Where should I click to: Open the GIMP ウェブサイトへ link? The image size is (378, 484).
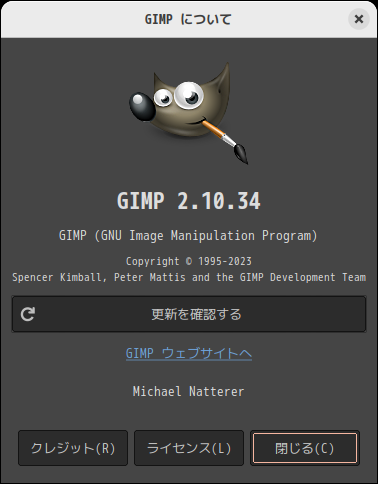(x=189, y=353)
